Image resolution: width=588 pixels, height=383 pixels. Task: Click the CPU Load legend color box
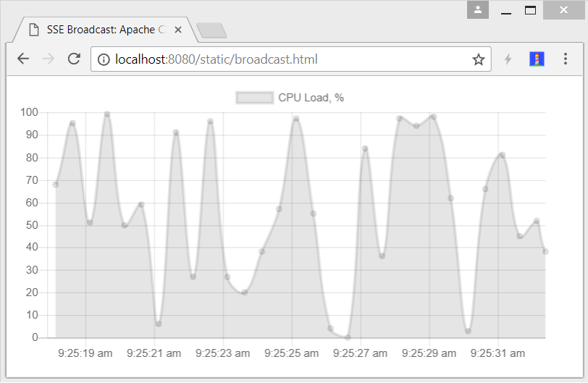[x=255, y=98]
